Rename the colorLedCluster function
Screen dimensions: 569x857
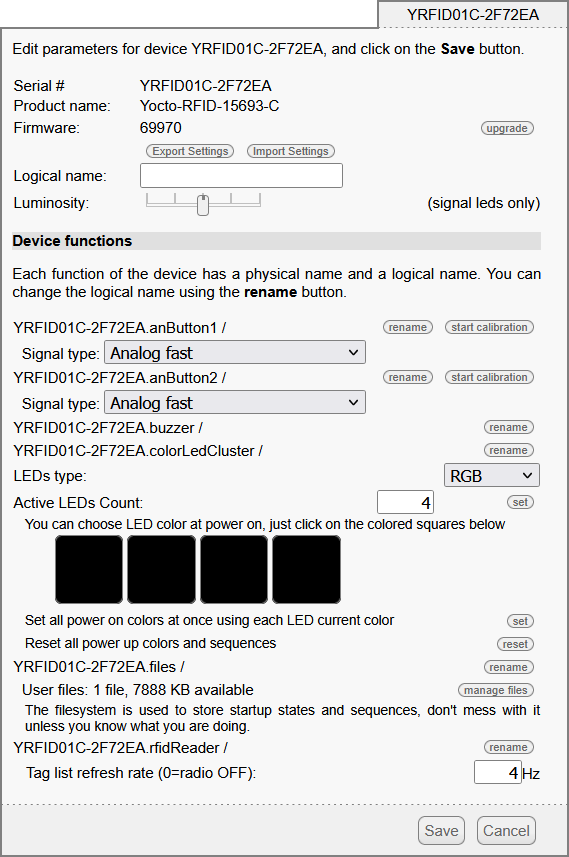(508, 450)
